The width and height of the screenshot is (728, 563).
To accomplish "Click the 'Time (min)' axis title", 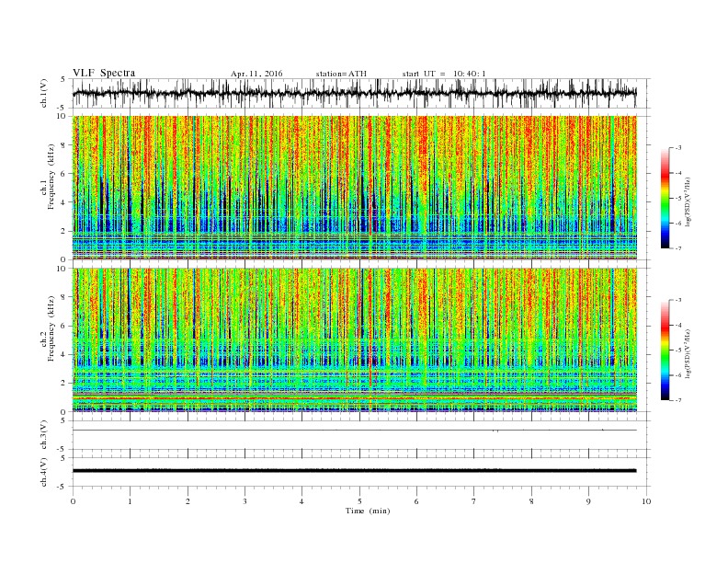I will coord(368,511).
